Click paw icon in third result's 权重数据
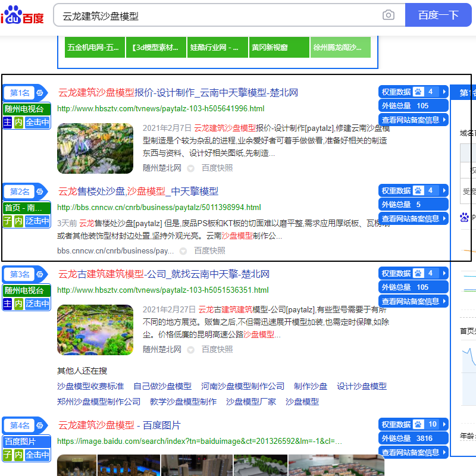Screen dimensions: 476x476 418,273
